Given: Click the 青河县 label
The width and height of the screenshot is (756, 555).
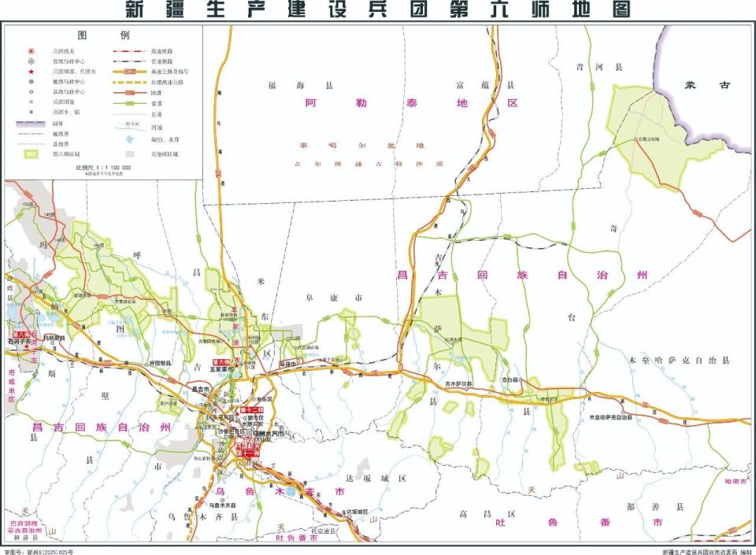Looking at the screenshot, I should [x=599, y=68].
